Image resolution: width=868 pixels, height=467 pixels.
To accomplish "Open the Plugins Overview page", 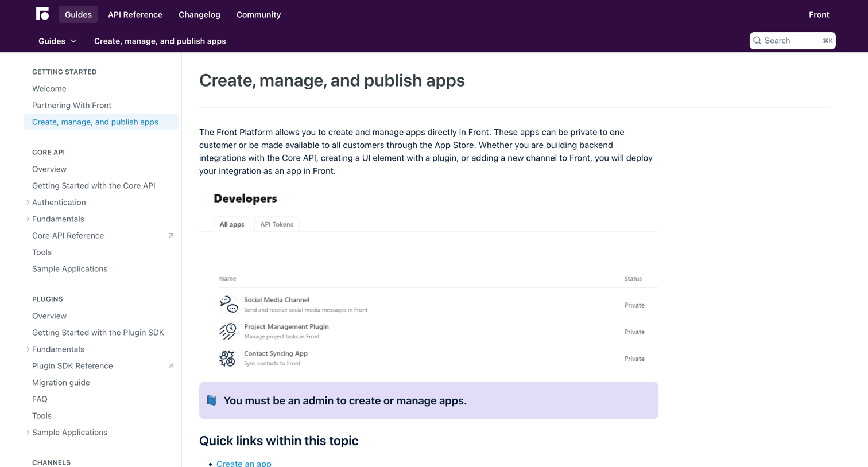I will 49,316.
